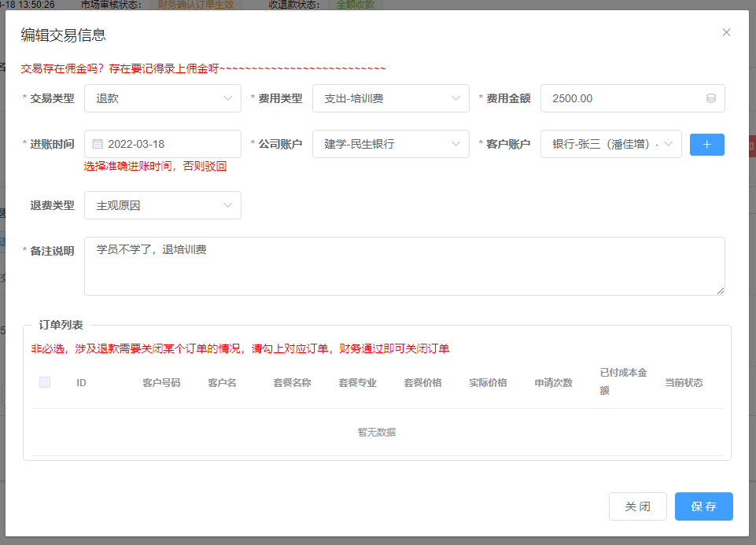The image size is (756, 545).
Task: Open the 退费类型 dropdown showing 主观原因
Action: [x=162, y=205]
